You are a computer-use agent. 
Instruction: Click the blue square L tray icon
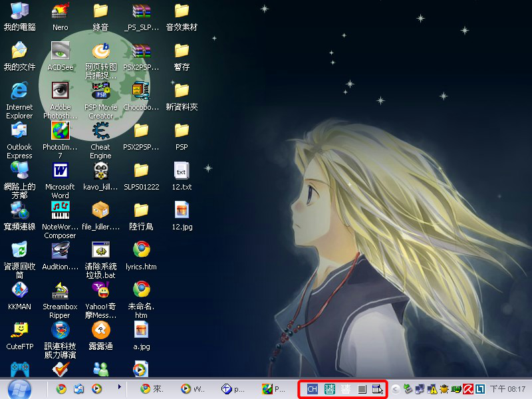[x=480, y=389]
